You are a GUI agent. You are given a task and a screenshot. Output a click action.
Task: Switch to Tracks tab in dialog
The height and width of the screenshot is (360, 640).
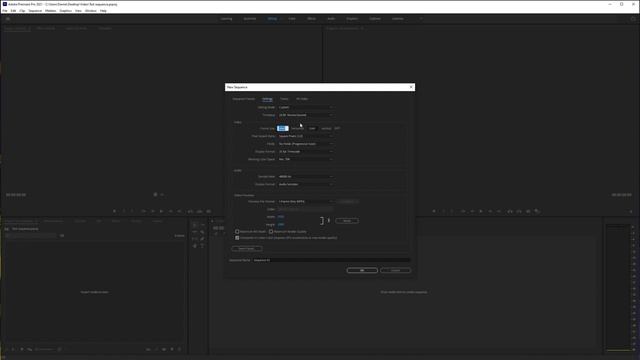tap(284, 99)
